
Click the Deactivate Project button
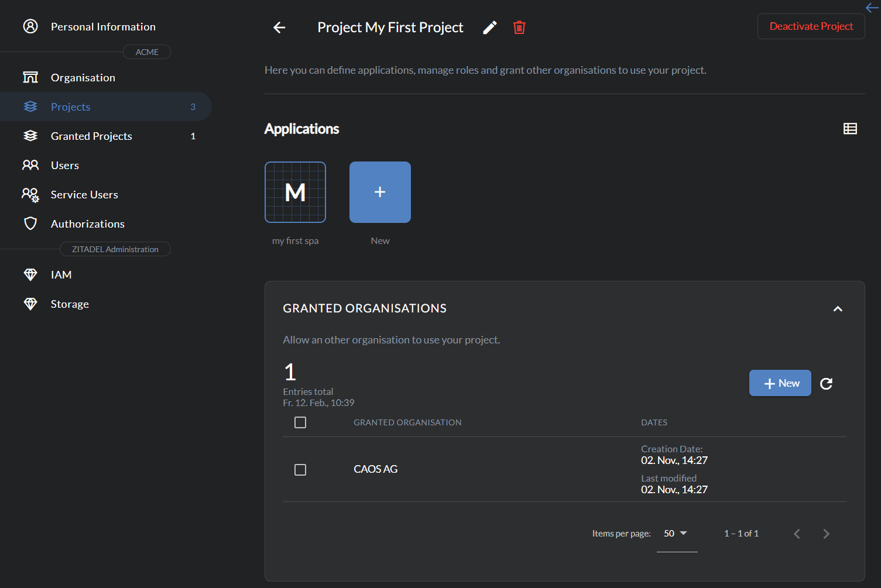pos(811,26)
